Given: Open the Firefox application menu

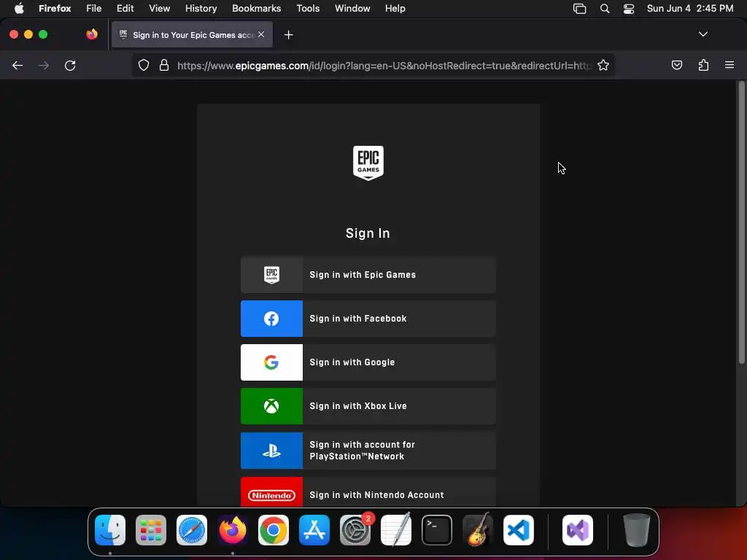Looking at the screenshot, I should click(x=55, y=9).
